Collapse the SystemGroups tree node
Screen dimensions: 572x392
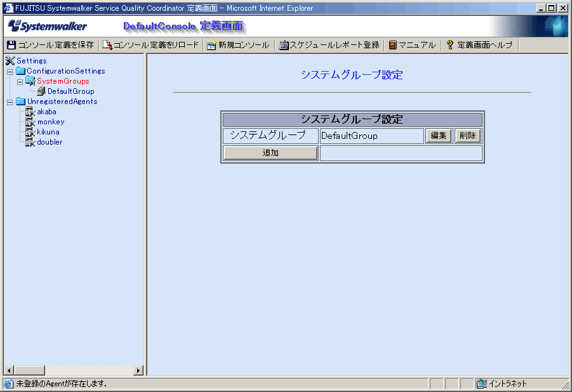(20, 81)
